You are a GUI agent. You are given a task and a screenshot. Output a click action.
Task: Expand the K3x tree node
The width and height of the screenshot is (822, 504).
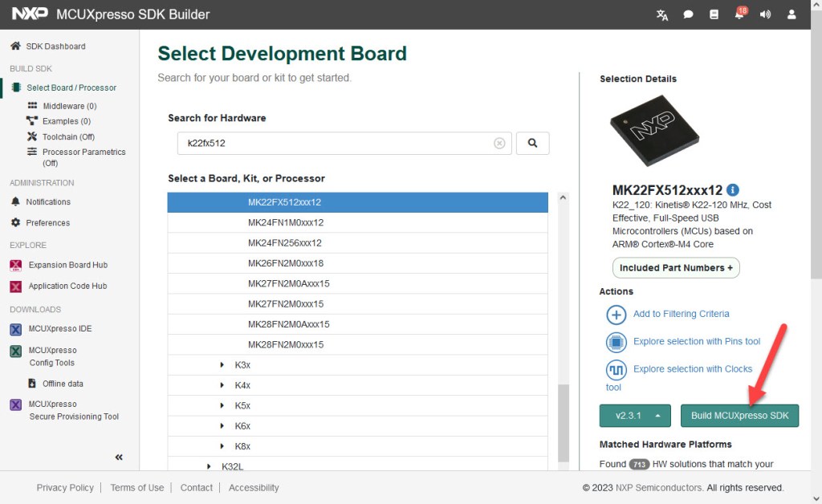[x=222, y=365]
